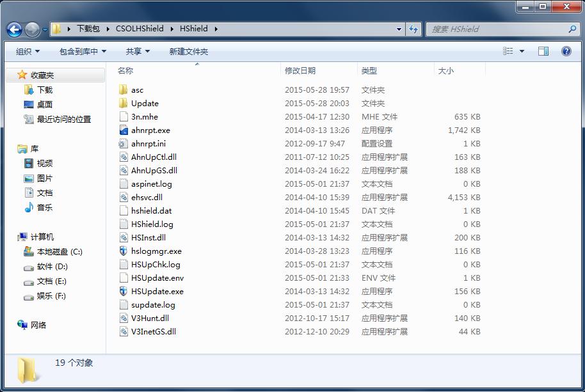Click the Help question mark icon
This screenshot has height=392, width=585.
pyautogui.click(x=567, y=51)
